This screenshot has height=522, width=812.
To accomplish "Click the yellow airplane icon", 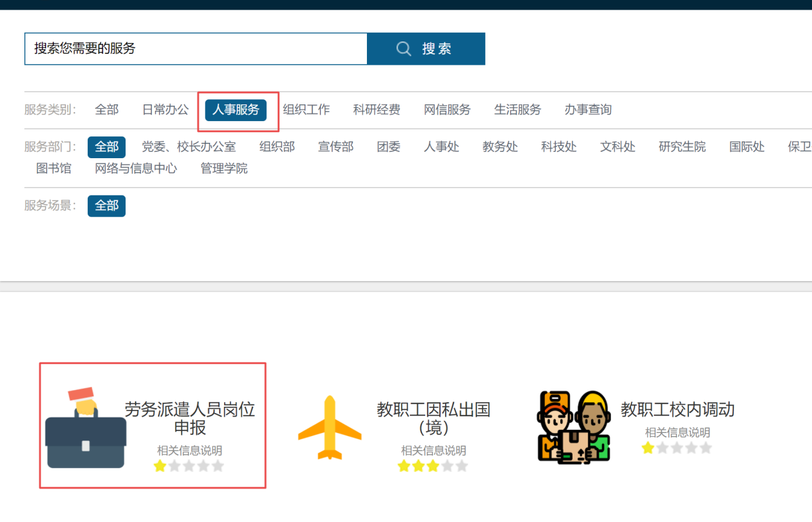I will pos(330,428).
